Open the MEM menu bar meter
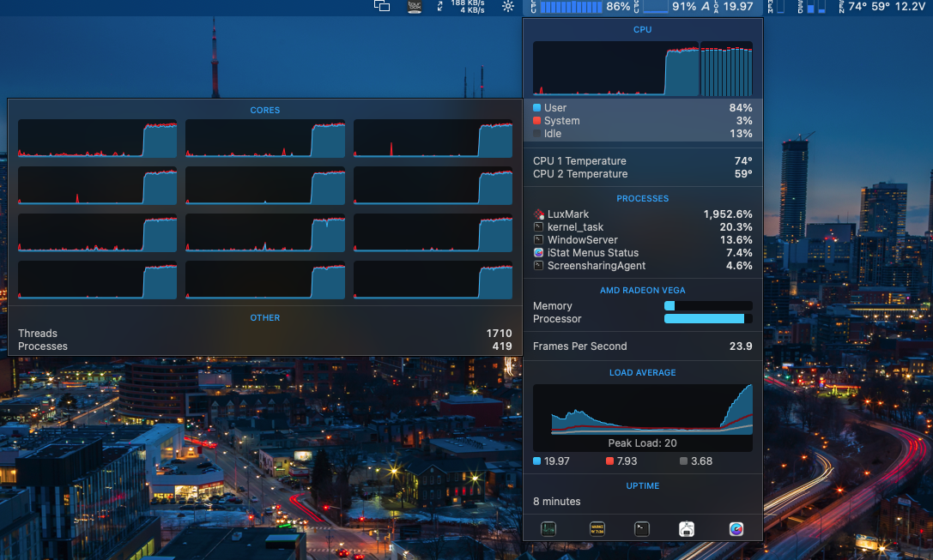The height and width of the screenshot is (560, 933). click(776, 7)
